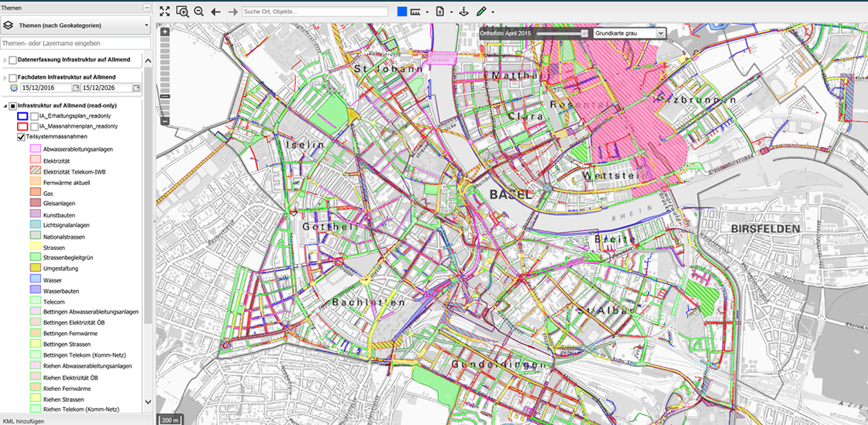Click the anchor-shaped icon in the toolbar
The height and width of the screenshot is (425, 868).
tap(463, 12)
